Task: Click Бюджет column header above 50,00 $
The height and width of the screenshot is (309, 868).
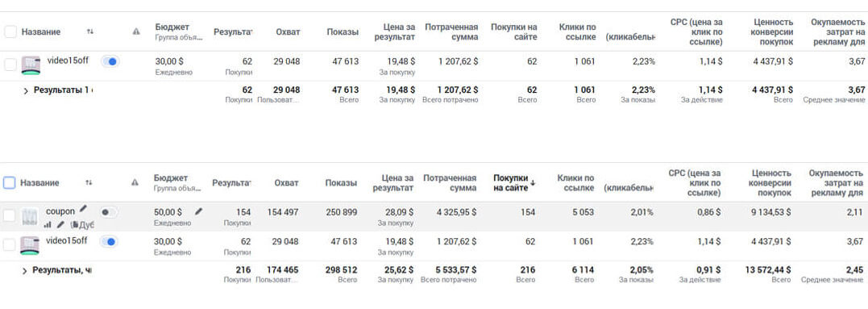Action: [171, 178]
